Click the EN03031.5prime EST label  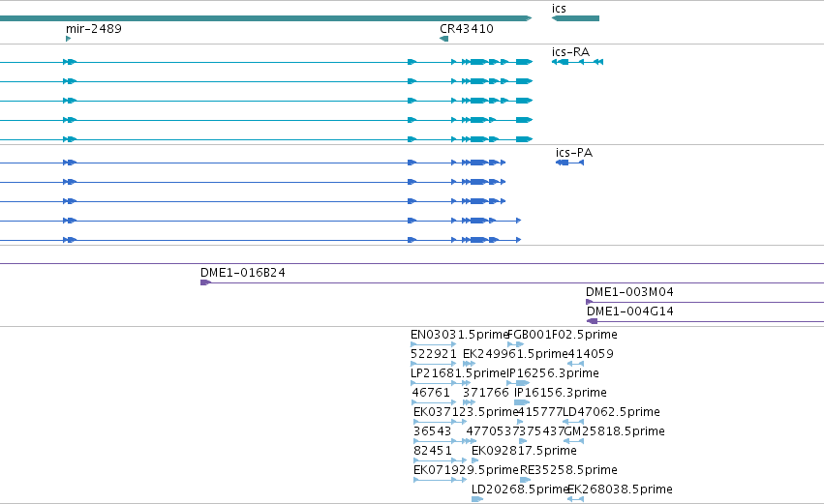point(459,335)
